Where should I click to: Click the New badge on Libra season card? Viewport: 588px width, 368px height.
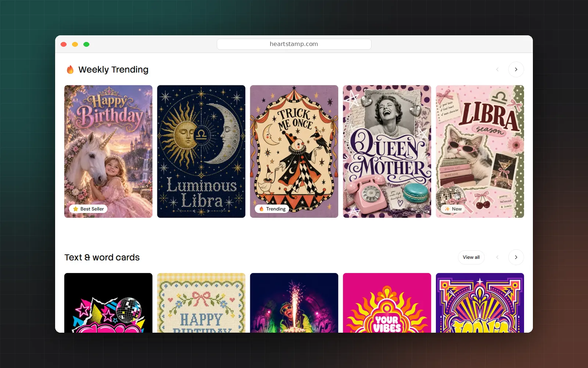coord(453,209)
